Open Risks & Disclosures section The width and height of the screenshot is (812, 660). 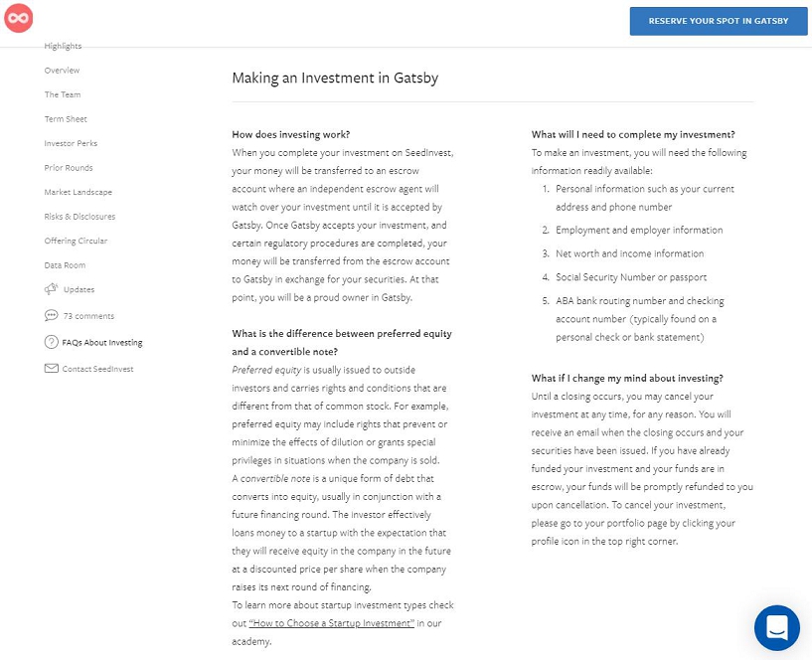click(x=80, y=217)
